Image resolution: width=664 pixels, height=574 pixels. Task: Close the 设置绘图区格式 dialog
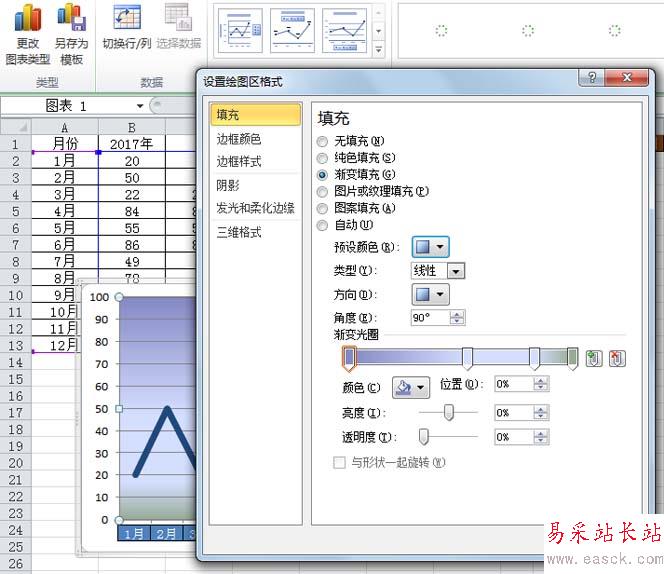[x=627, y=78]
